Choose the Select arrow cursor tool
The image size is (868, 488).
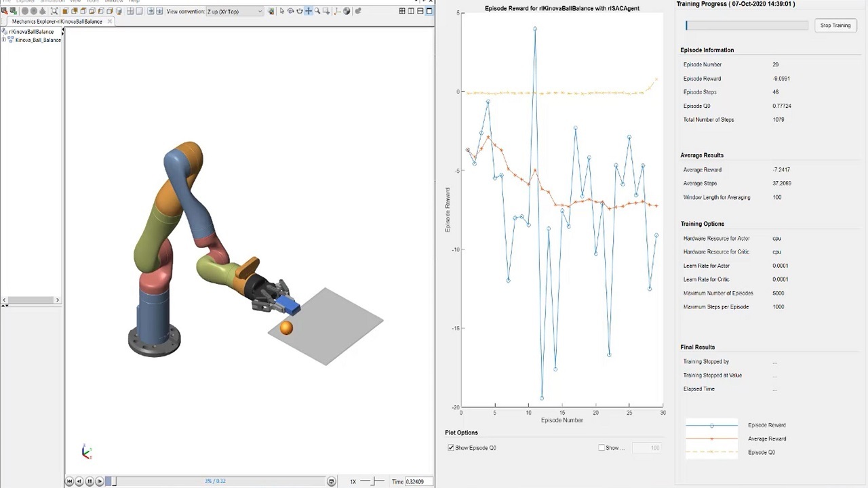click(x=282, y=11)
